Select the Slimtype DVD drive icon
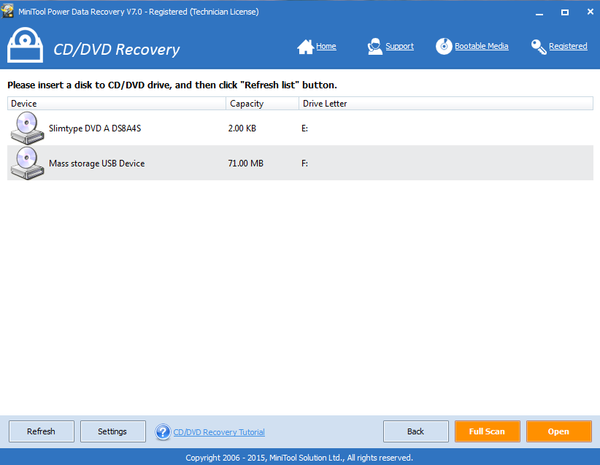Viewport: 600px width, 465px height. point(27,128)
